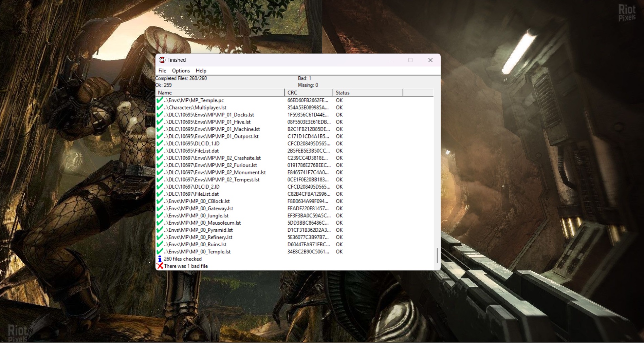This screenshot has width=644, height=343.
Task: Click green checkmark beside 10695\FileList.dat
Action: (x=160, y=151)
